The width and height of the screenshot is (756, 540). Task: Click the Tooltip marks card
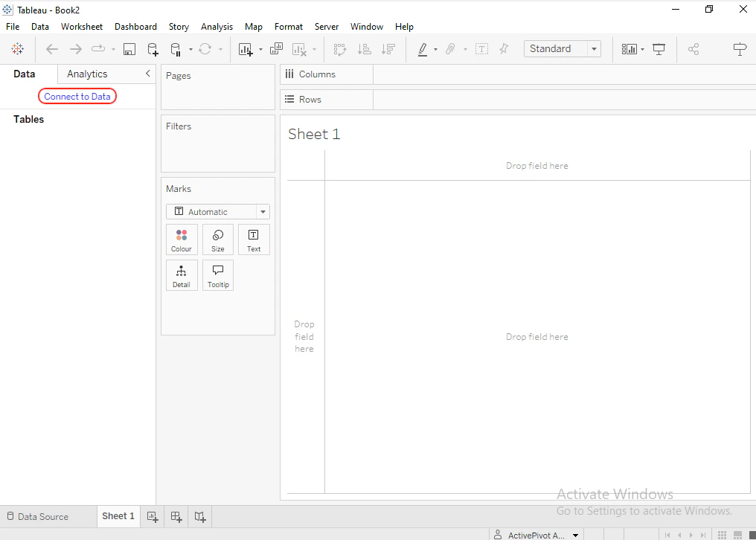pyautogui.click(x=218, y=275)
